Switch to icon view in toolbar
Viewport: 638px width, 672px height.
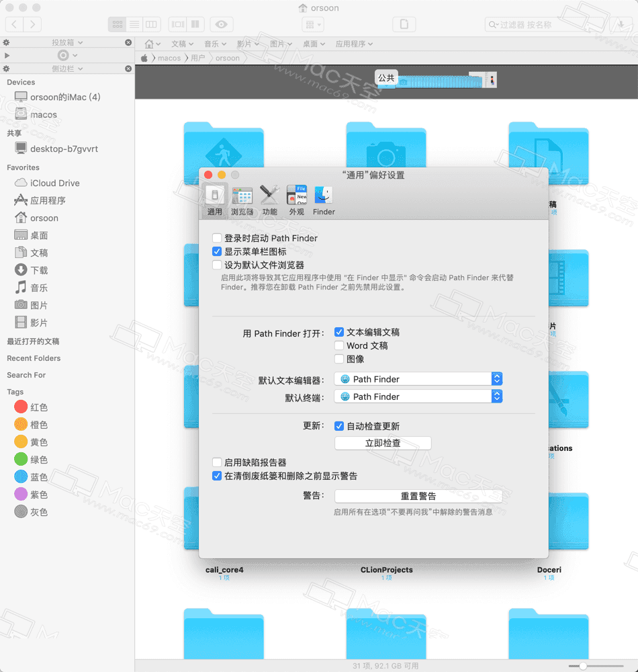pyautogui.click(x=118, y=24)
